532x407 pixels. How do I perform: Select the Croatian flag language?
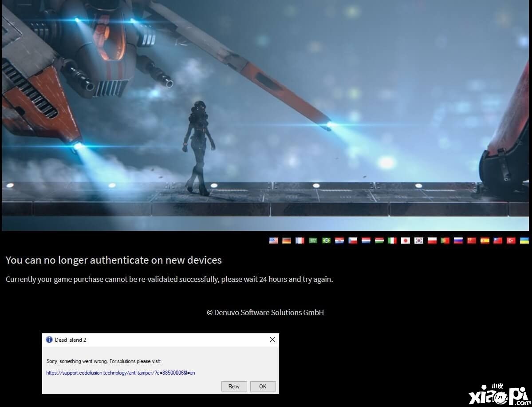pyautogui.click(x=339, y=240)
